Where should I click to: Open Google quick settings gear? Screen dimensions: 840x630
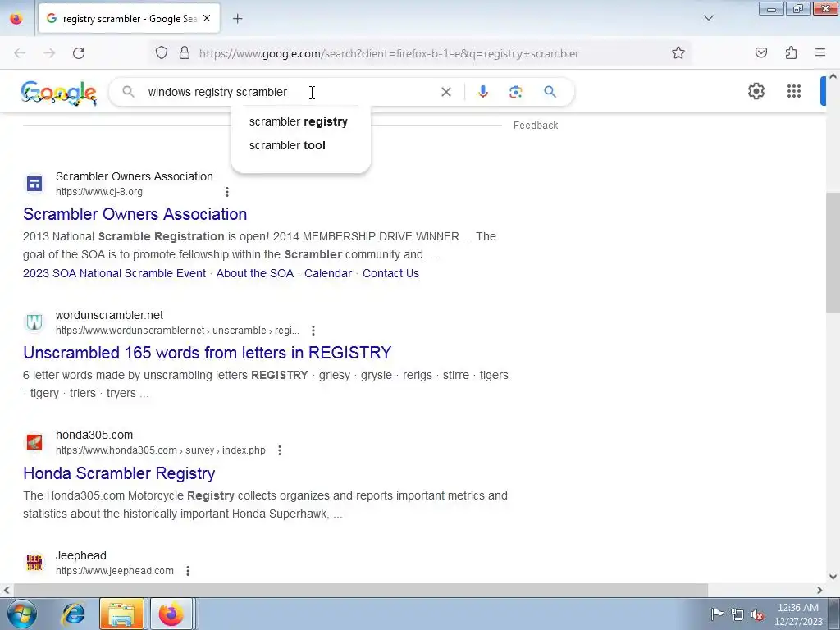(756, 91)
